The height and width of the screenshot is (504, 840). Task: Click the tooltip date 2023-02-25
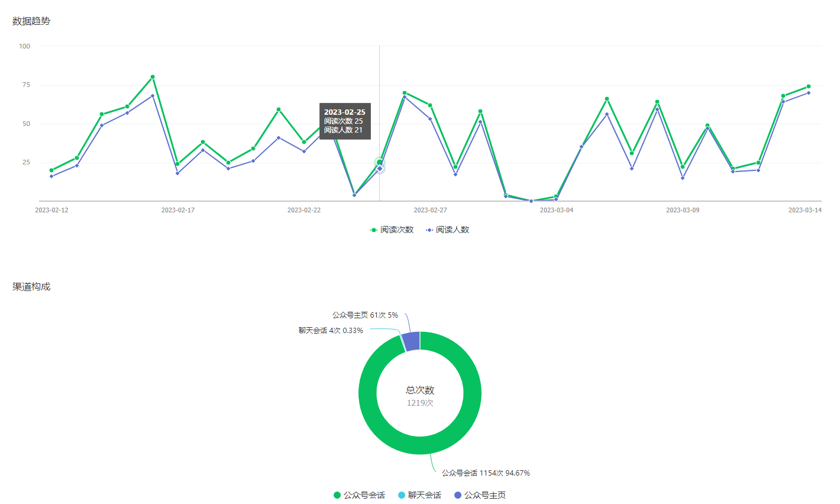click(345, 112)
